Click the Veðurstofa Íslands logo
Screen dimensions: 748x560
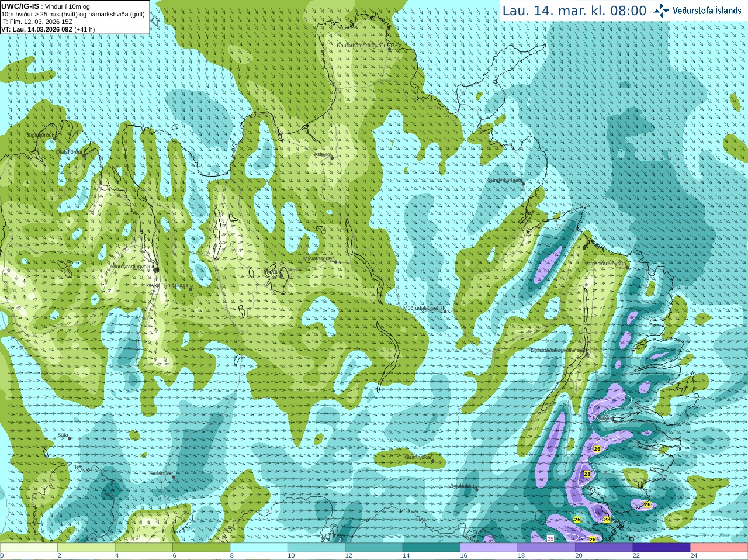pos(697,11)
